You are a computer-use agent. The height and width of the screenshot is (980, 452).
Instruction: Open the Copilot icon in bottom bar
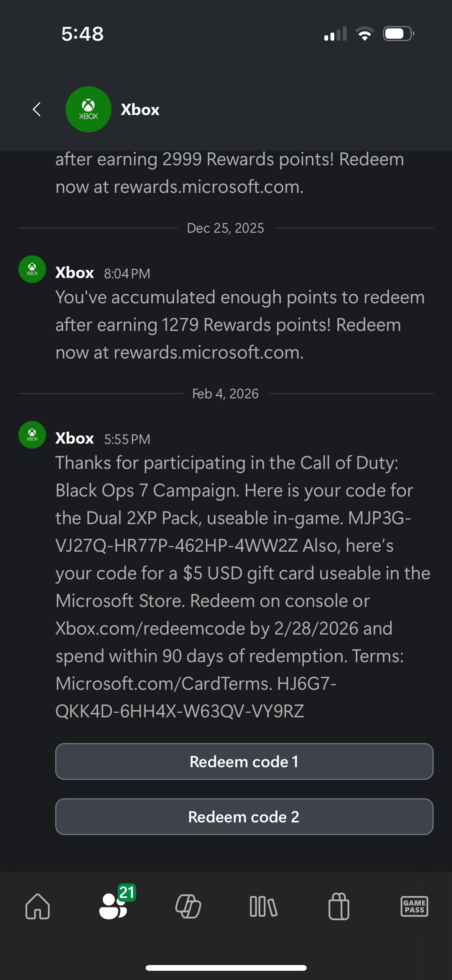tap(188, 906)
